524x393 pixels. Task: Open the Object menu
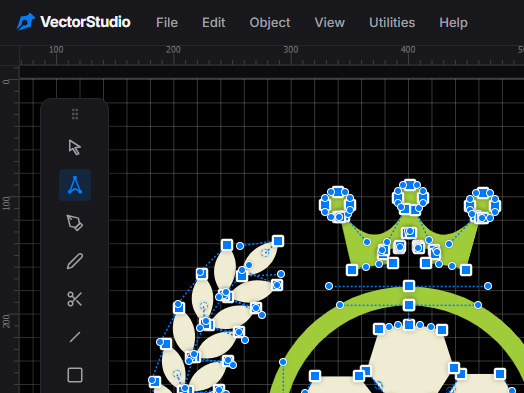point(270,22)
